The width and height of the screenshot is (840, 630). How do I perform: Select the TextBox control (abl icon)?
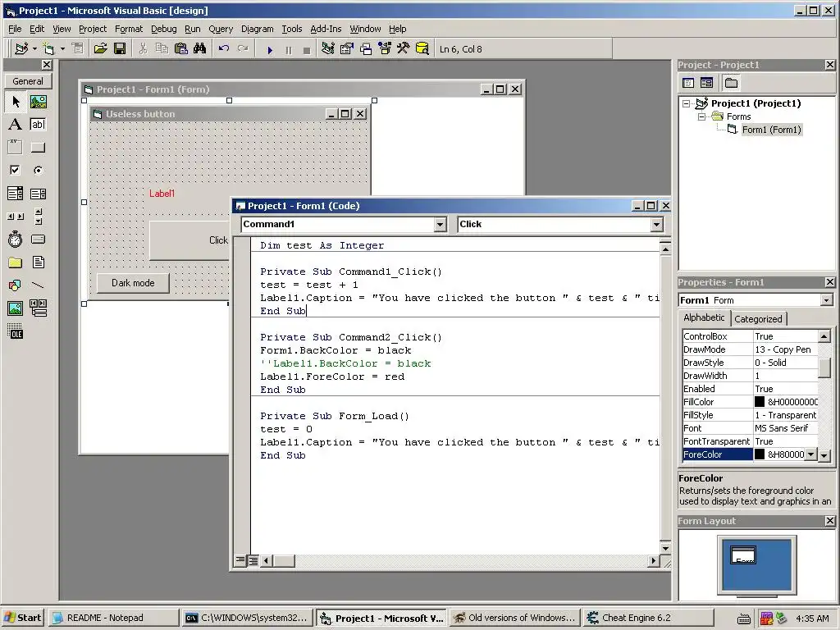tap(38, 125)
